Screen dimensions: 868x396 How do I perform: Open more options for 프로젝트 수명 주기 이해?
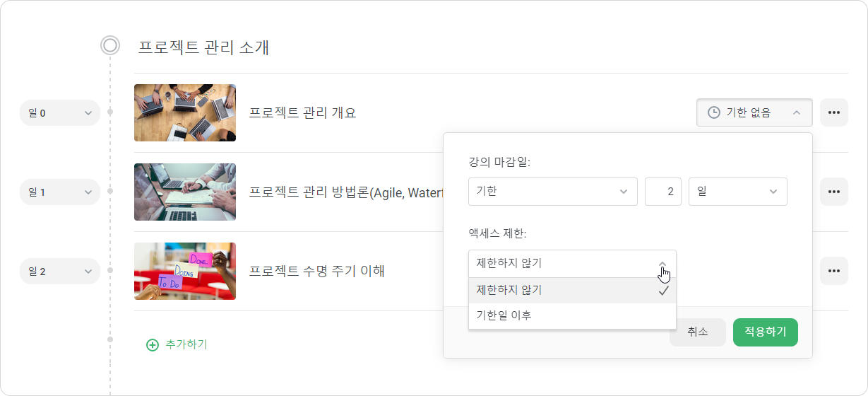834,271
